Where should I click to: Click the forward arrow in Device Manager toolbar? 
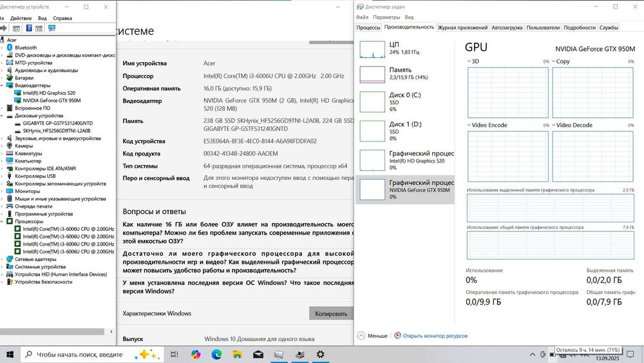click(4, 28)
